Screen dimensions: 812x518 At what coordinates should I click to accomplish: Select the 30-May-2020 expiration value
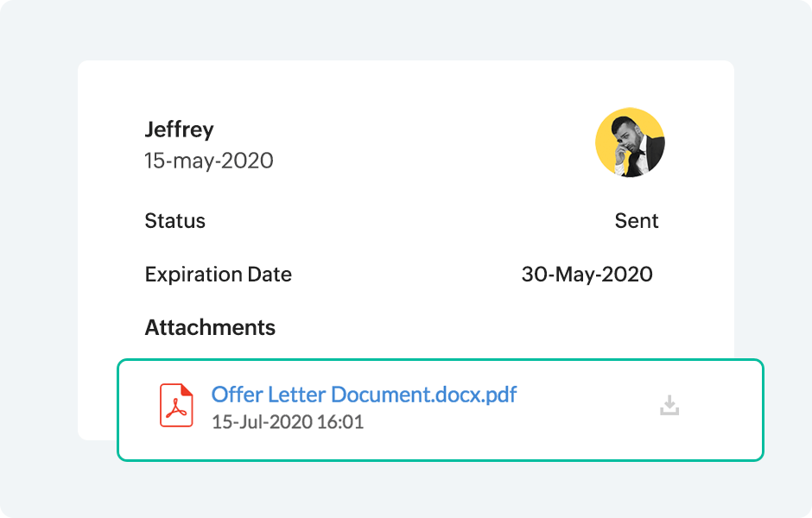(587, 275)
